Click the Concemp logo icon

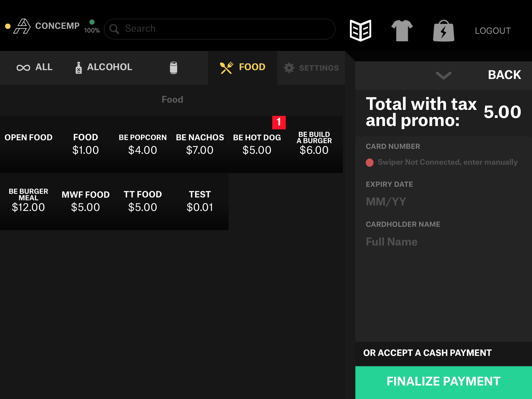[22, 26]
